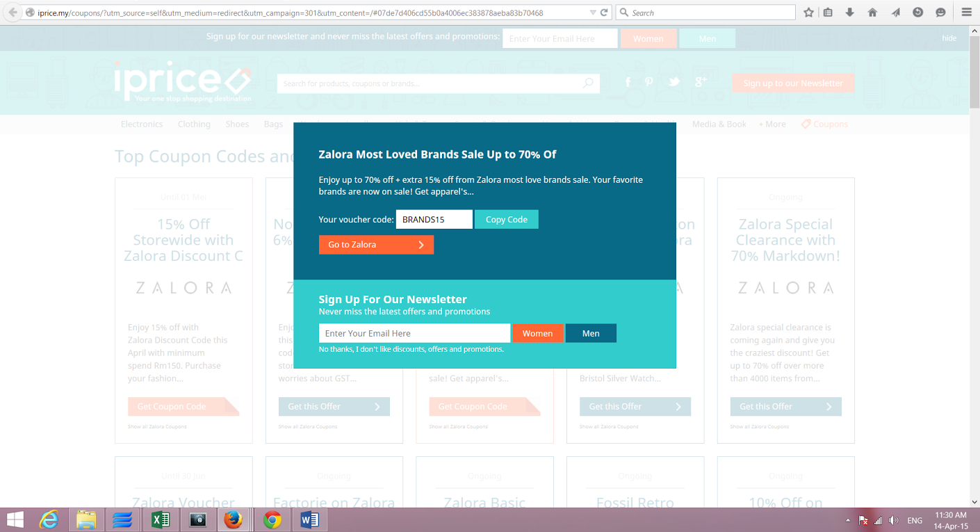The width and height of the screenshot is (980, 532).
Task: Click the paper plane send icon
Action: tap(896, 13)
